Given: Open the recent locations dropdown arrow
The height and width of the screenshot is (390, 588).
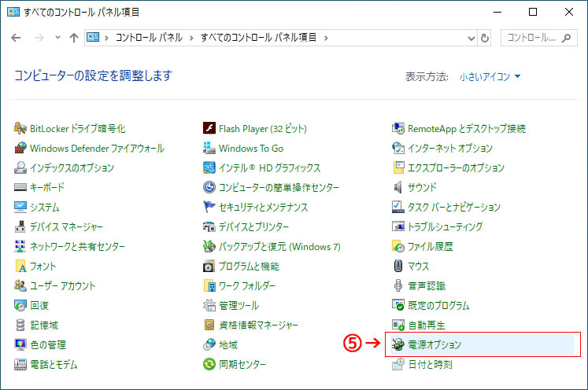Looking at the screenshot, I should [x=57, y=38].
